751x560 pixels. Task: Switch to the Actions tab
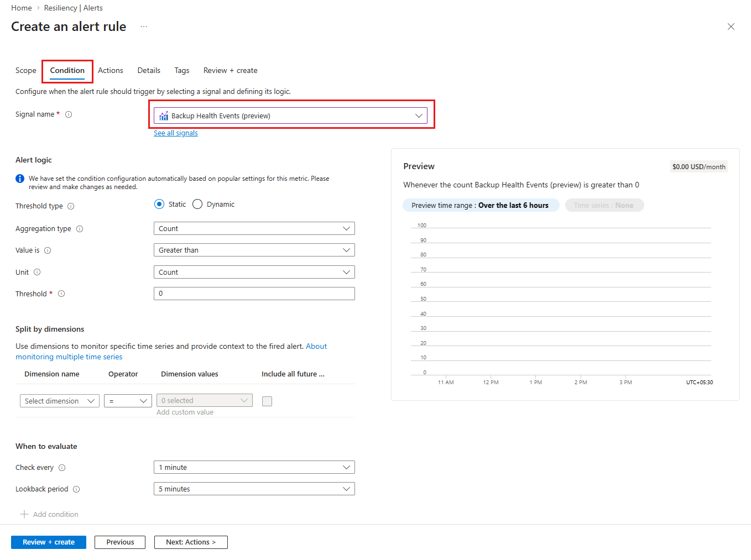[111, 70]
